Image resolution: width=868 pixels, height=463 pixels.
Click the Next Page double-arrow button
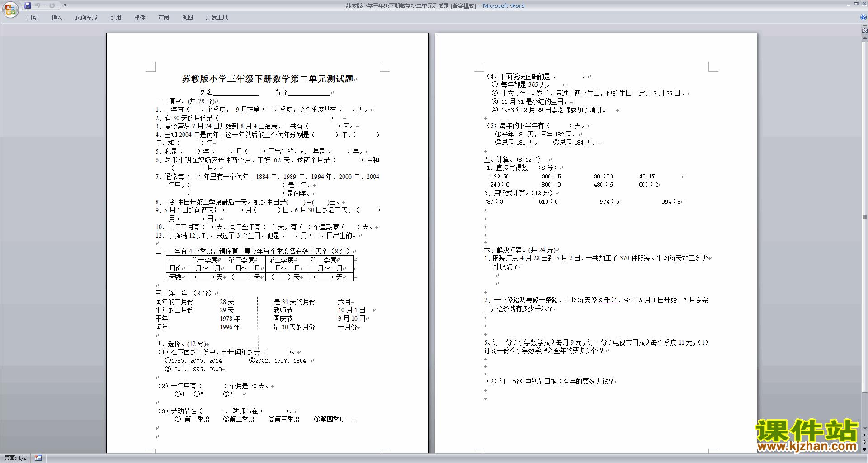tap(864, 449)
